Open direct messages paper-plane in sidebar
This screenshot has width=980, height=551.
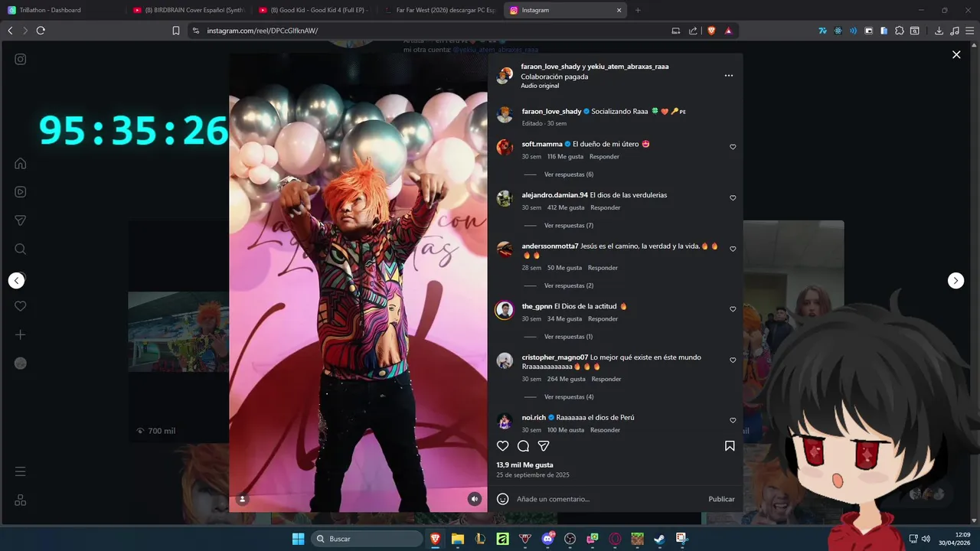point(21,220)
